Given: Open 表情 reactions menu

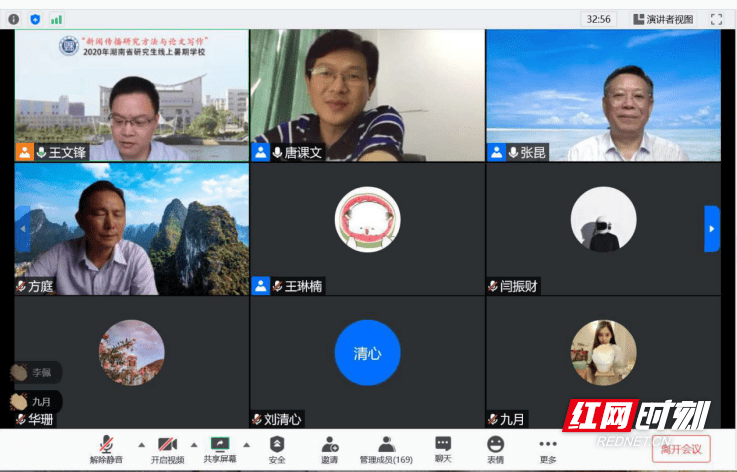Looking at the screenshot, I should (495, 450).
